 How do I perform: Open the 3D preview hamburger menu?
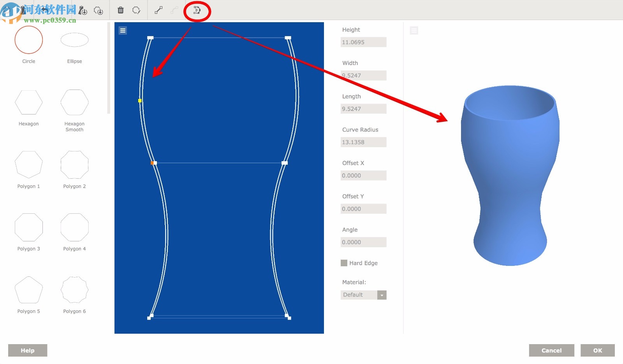414,30
